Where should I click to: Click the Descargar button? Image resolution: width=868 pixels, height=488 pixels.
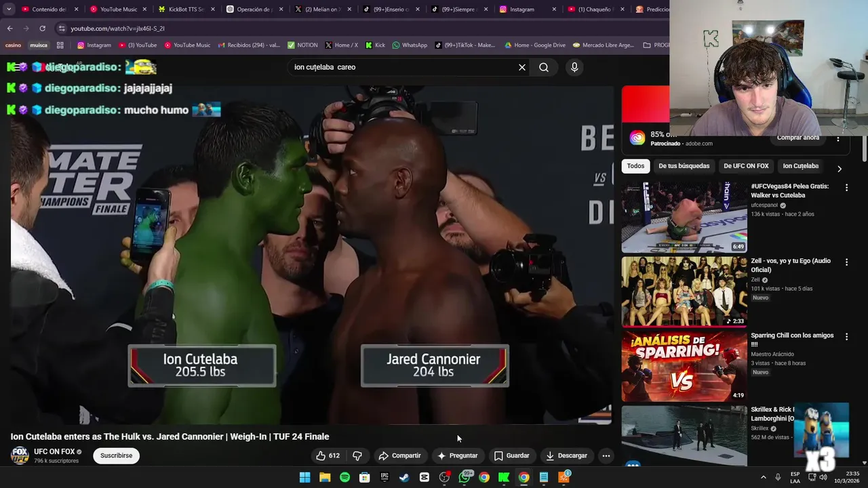567,455
